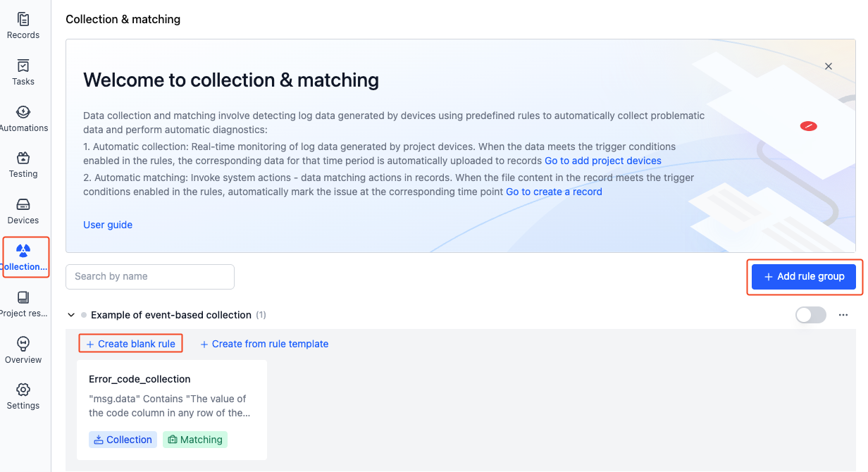868x472 pixels.
Task: Enable the event-based collection rule group toggle
Action: (811, 315)
